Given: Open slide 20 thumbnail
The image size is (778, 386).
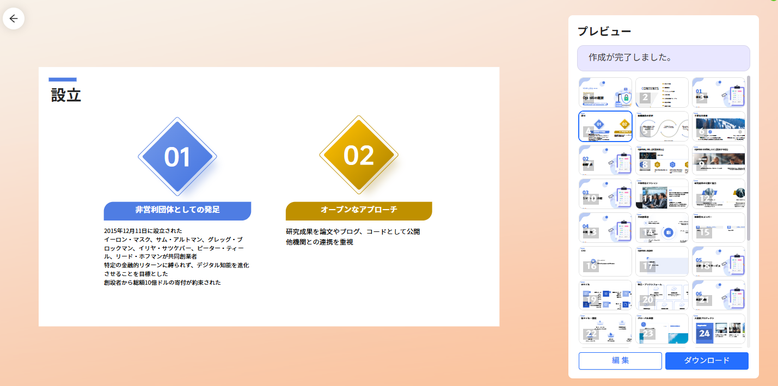Looking at the screenshot, I should [662, 295].
